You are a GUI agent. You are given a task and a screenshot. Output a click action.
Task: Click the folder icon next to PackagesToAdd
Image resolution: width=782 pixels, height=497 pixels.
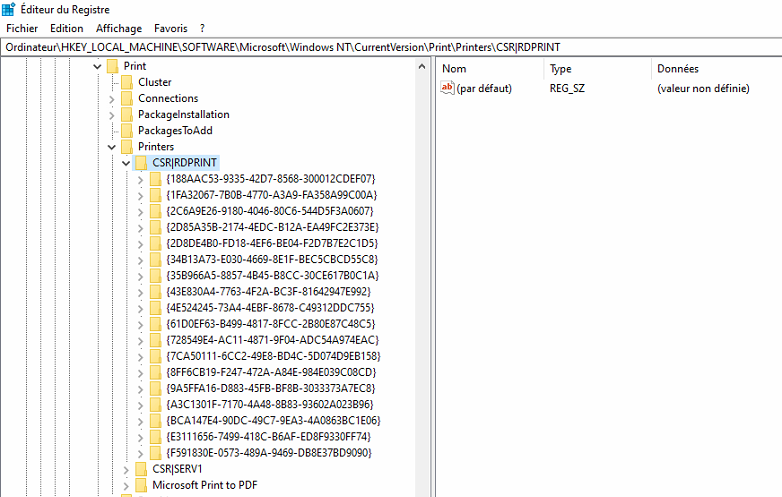(x=127, y=130)
